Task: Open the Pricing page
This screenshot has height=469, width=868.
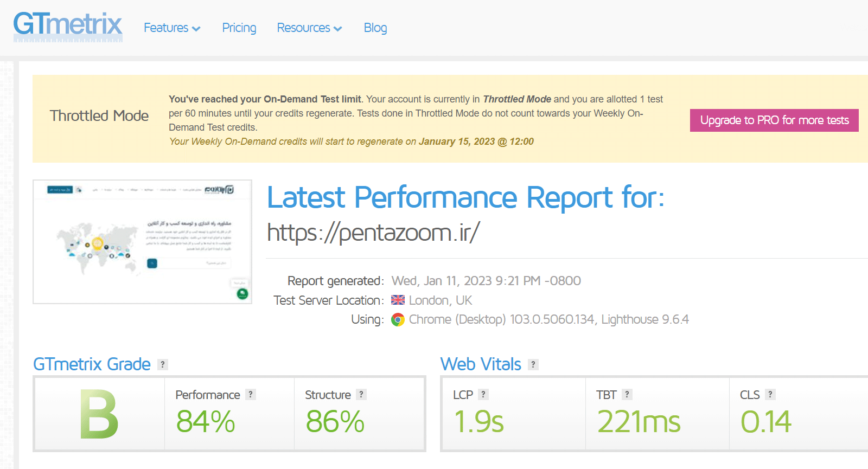Action: (239, 28)
